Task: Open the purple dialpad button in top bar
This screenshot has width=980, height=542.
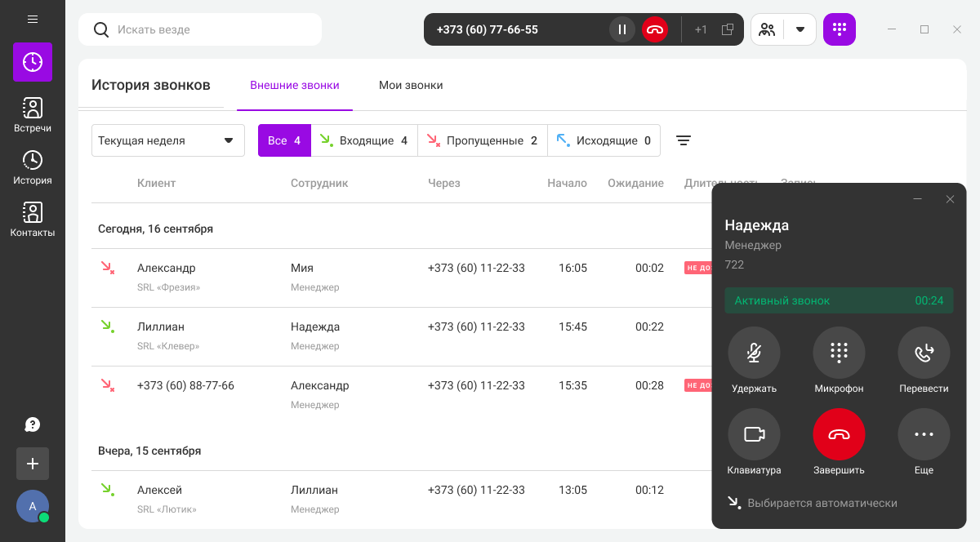Action: point(839,29)
